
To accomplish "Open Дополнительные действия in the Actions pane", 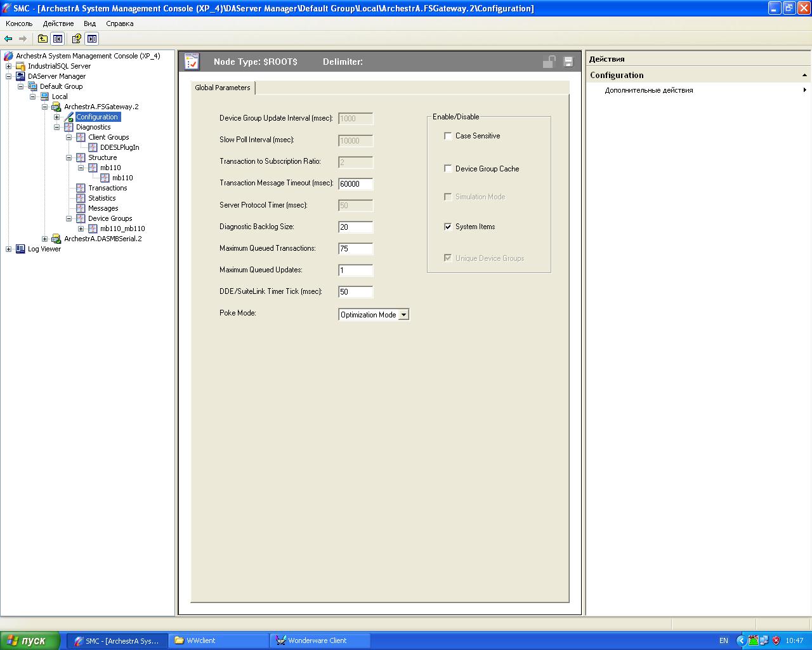I will pos(649,90).
